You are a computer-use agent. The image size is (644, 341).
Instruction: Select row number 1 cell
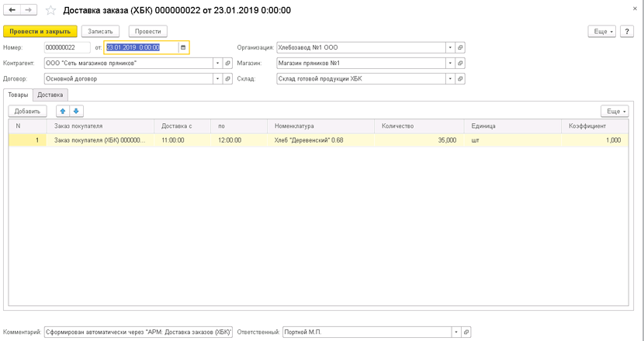27,140
